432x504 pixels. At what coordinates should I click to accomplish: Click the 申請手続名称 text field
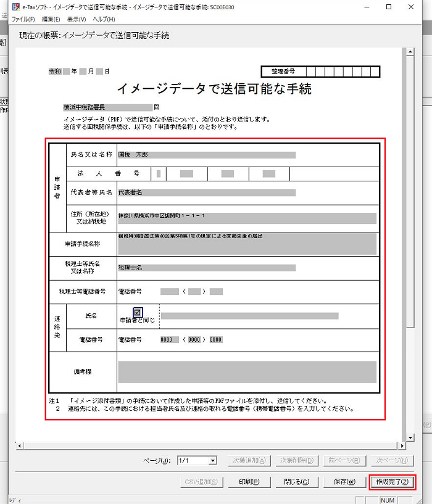pos(247,244)
